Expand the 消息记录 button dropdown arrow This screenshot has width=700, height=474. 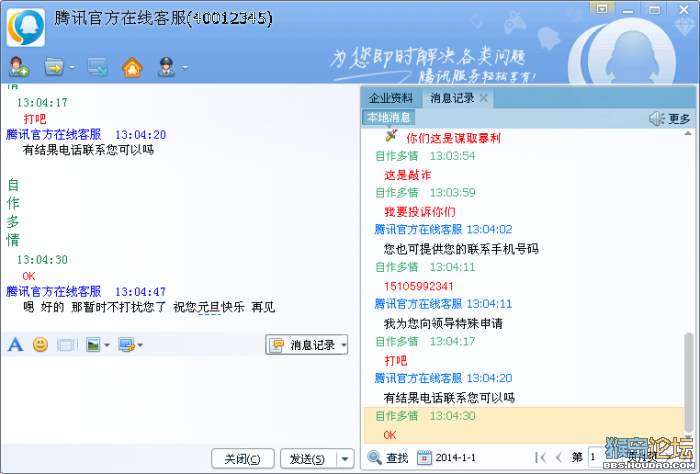click(344, 345)
